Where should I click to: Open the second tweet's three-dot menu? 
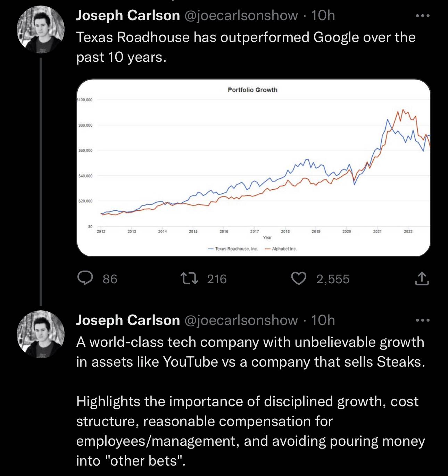pos(423,320)
